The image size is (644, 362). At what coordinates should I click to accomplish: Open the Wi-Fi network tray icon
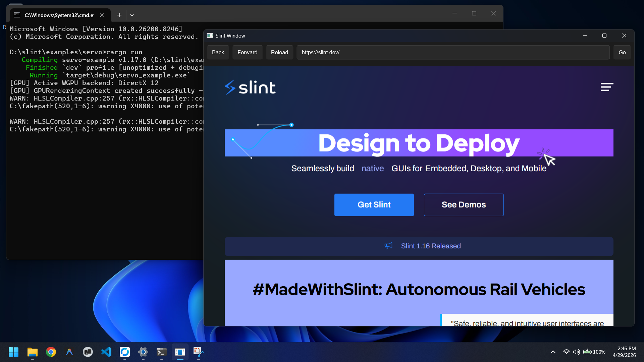tap(566, 352)
